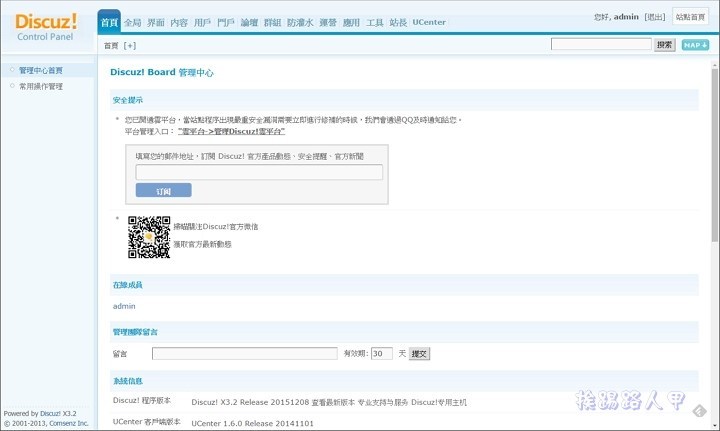This screenshot has height=431, width=720.
Task: Click the 搜索 search button
Action: [665, 45]
